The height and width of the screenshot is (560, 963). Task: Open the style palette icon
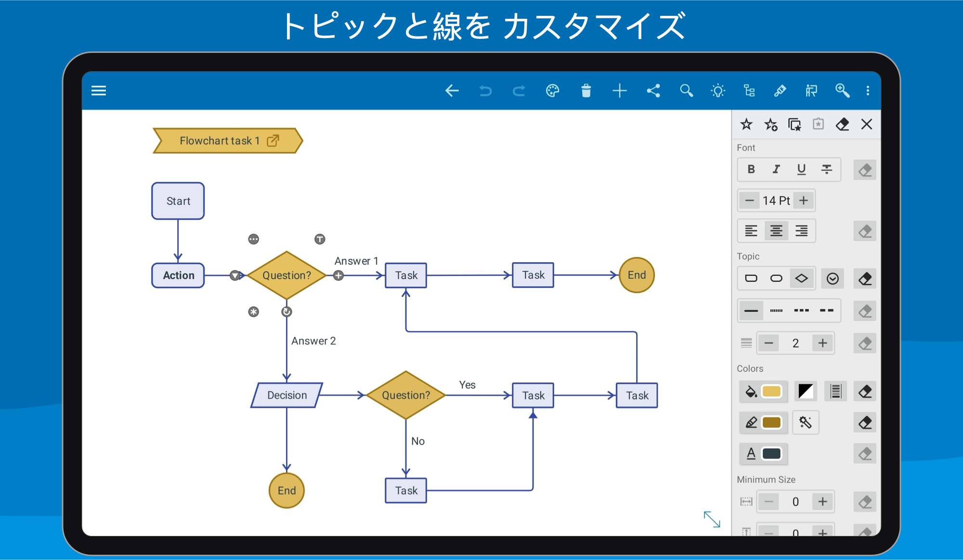(x=552, y=90)
